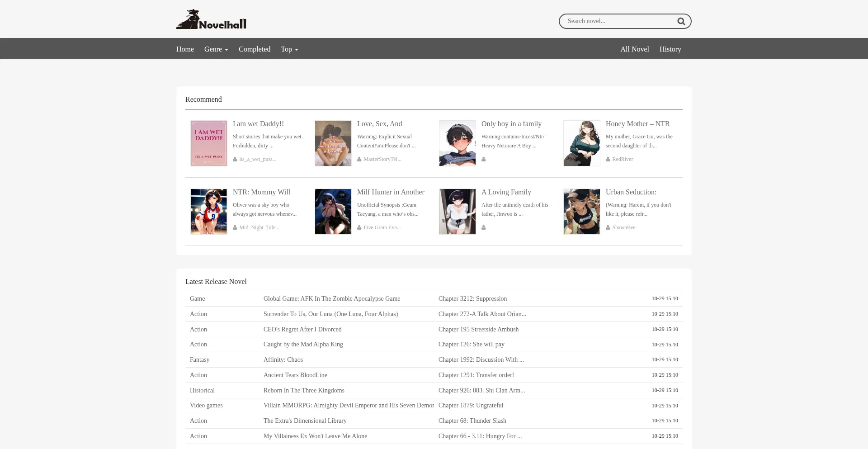Open the Completed novels section
This screenshot has height=449, width=868.
click(x=255, y=49)
